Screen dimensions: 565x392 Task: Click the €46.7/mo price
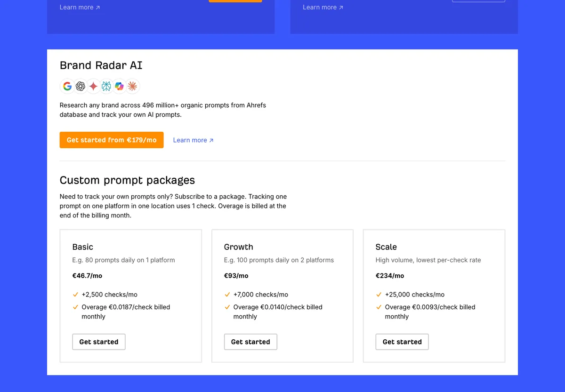point(88,276)
